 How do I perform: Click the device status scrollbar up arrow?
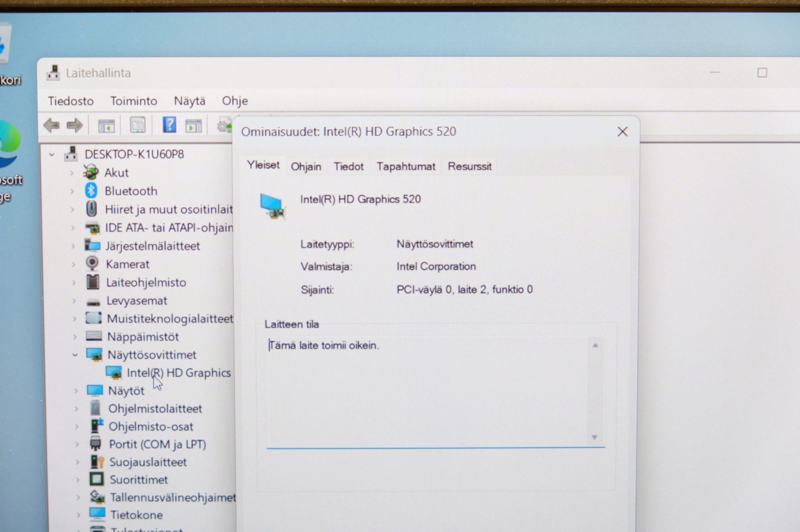tap(595, 345)
